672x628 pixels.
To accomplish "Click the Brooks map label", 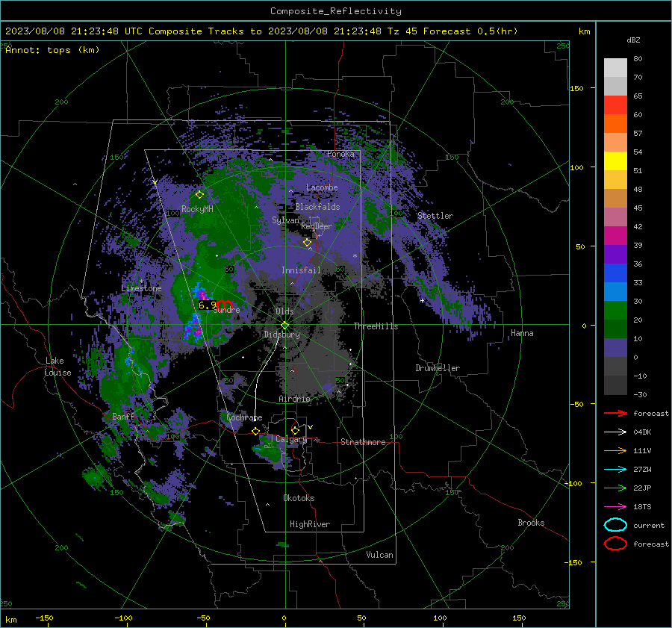I will tap(531, 523).
